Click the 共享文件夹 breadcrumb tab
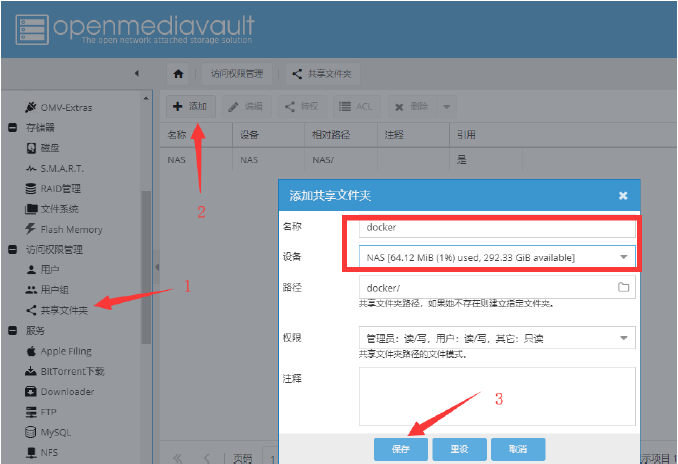 coord(322,73)
